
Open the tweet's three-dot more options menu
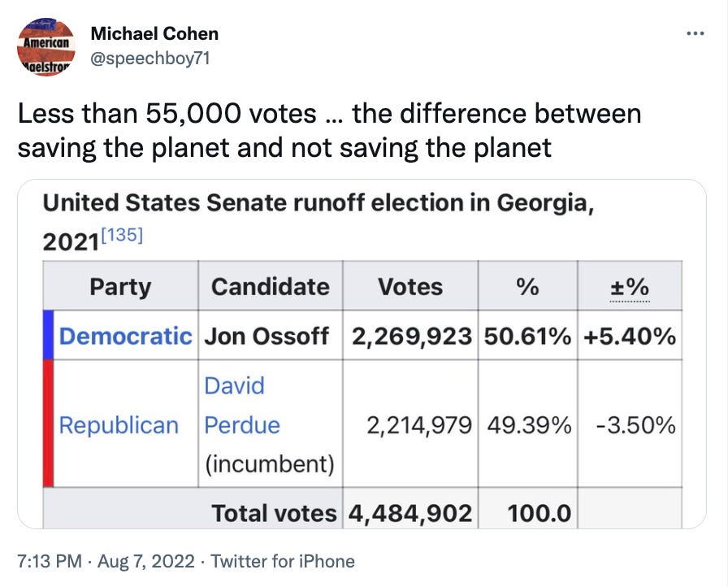tap(695, 34)
